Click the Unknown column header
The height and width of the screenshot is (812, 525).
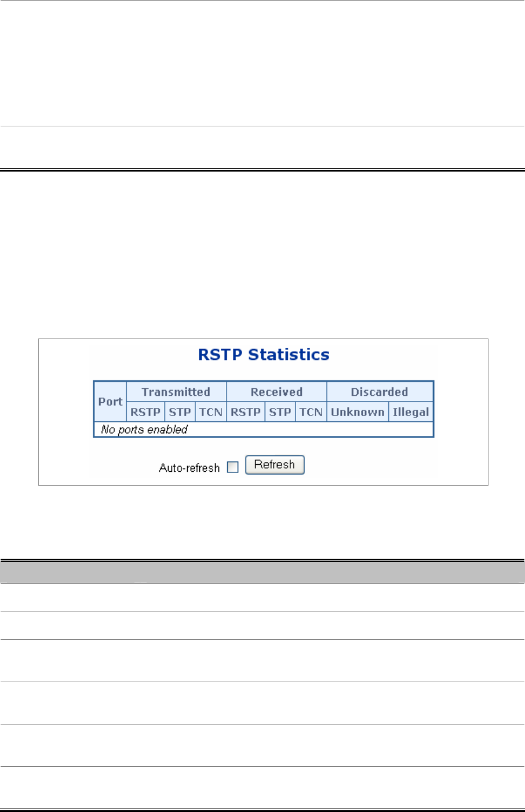click(358, 412)
